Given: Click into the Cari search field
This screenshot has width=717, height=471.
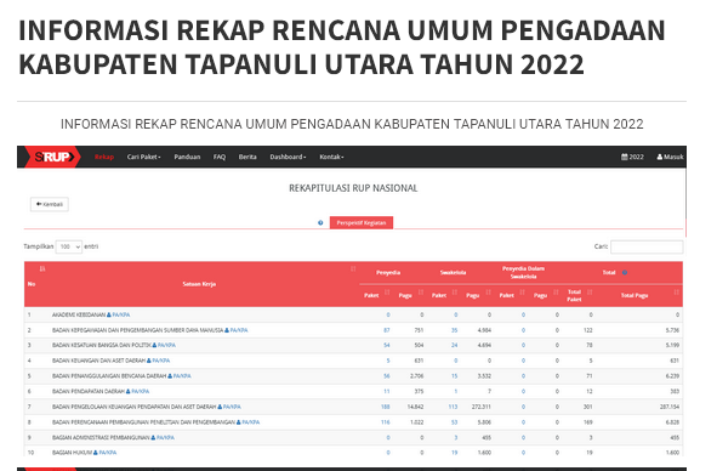Looking at the screenshot, I should 646,246.
